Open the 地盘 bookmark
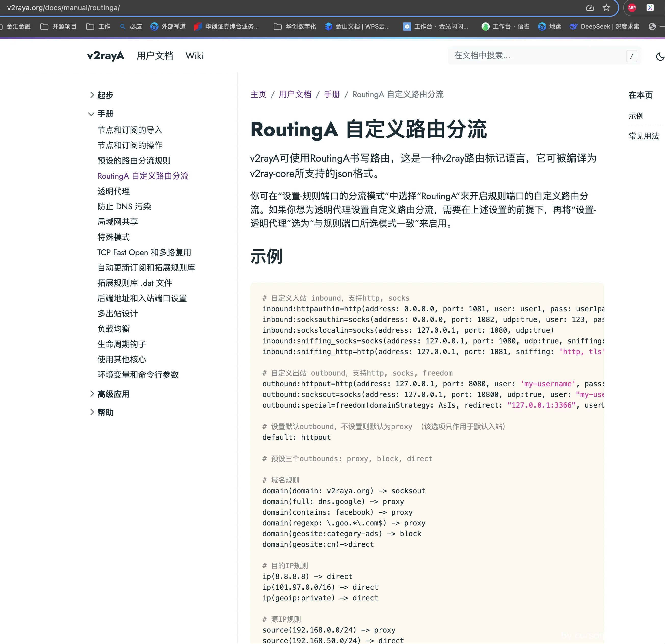 (x=550, y=27)
